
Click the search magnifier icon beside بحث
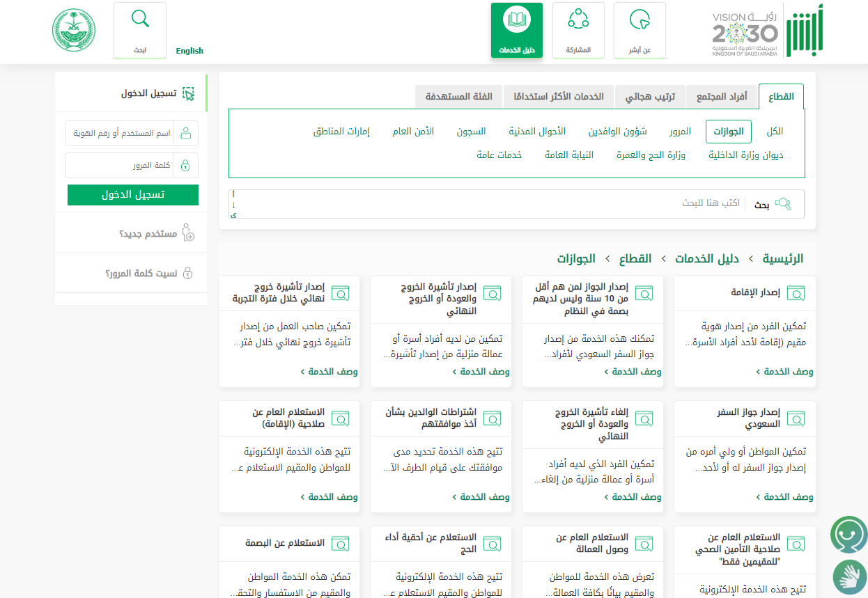[784, 204]
